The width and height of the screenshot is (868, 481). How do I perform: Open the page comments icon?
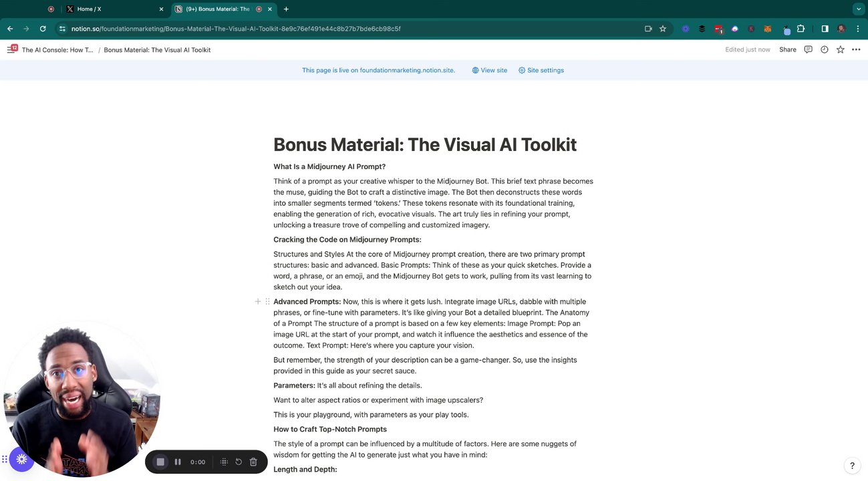808,49
